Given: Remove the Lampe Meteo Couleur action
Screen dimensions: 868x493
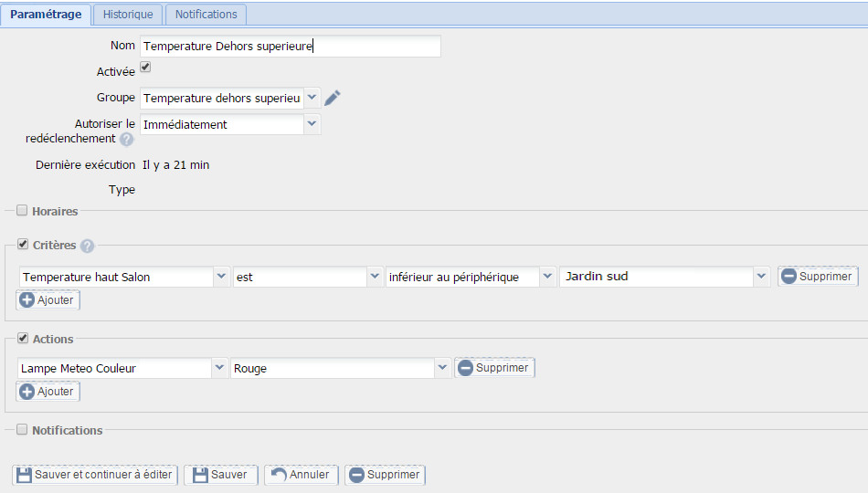Looking at the screenshot, I should (494, 367).
